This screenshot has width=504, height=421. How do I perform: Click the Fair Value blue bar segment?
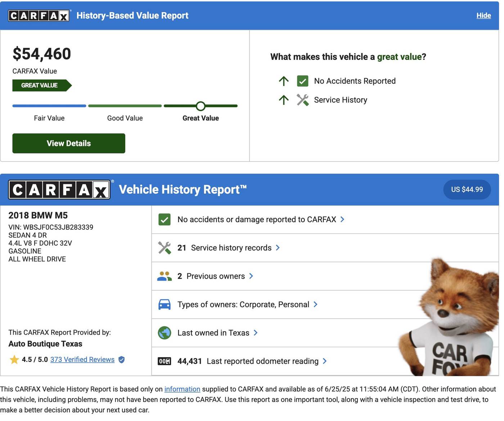click(x=49, y=106)
